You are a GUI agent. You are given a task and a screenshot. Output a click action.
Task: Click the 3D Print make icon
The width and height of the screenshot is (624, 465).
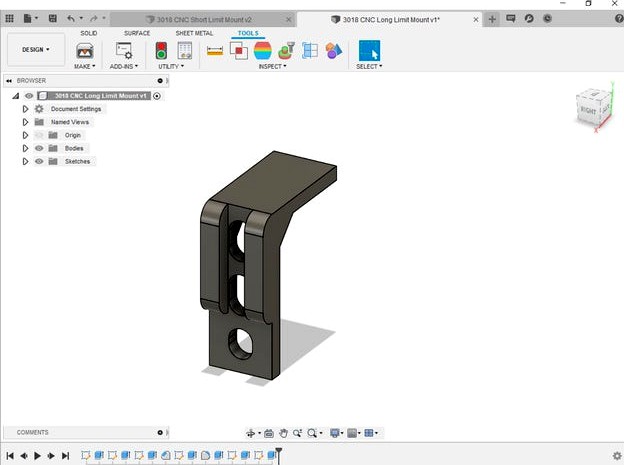click(85, 51)
